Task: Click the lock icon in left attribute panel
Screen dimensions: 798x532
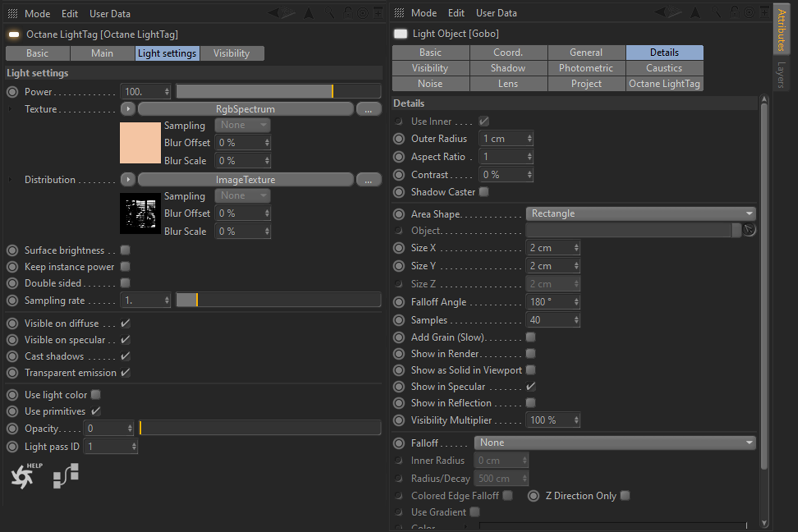Action: (347, 13)
